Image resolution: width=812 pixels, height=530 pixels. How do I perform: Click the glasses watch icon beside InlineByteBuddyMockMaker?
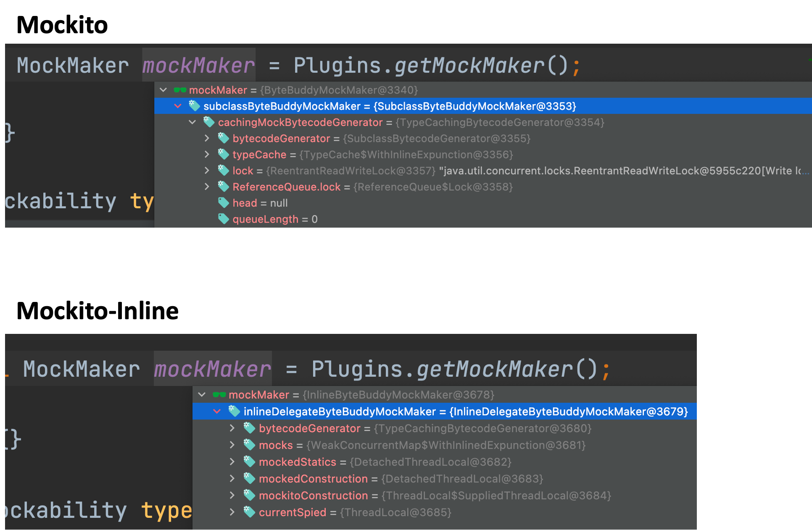[219, 395]
